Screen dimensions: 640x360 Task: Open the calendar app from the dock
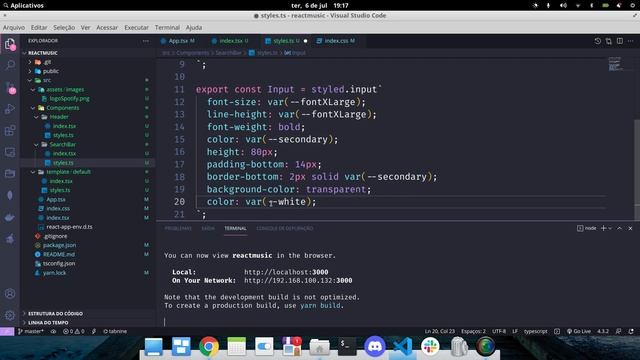236,347
